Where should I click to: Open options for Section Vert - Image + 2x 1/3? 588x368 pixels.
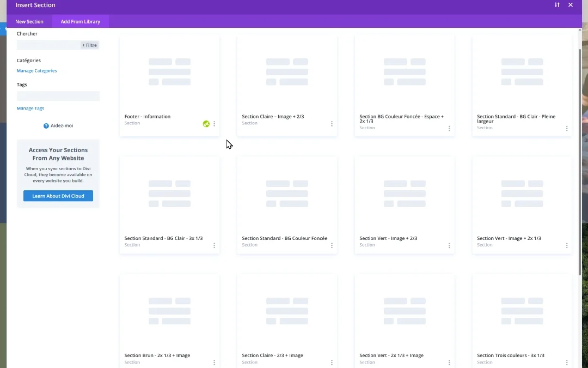pyautogui.click(x=567, y=245)
